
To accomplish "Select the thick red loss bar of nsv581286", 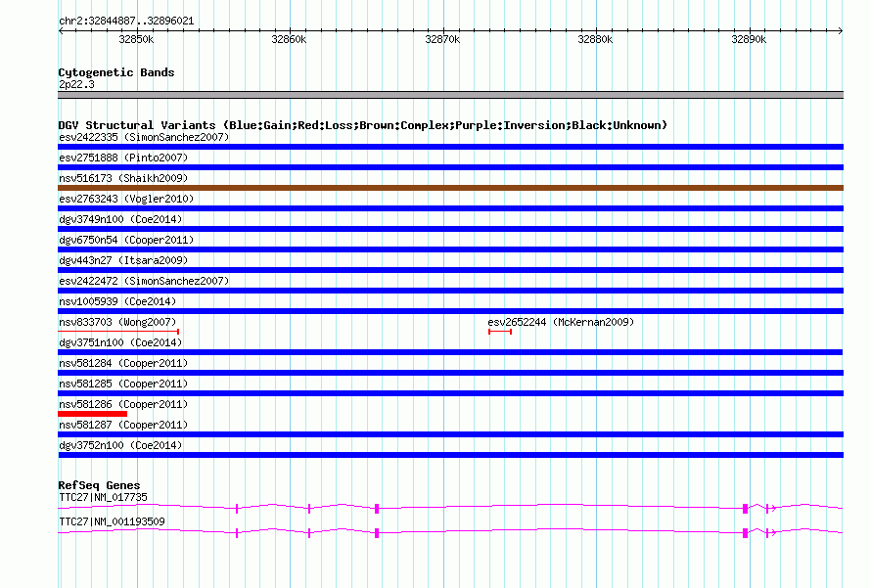I will tap(92, 414).
